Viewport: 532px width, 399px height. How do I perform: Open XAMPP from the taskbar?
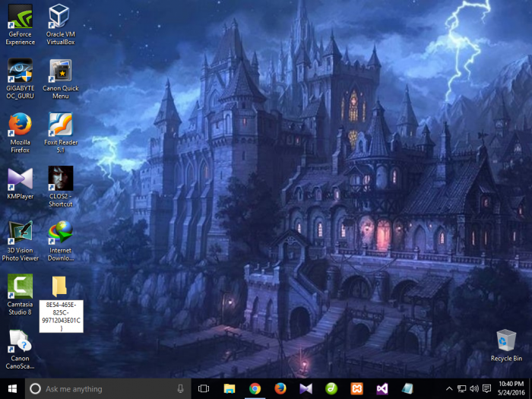[356, 389]
